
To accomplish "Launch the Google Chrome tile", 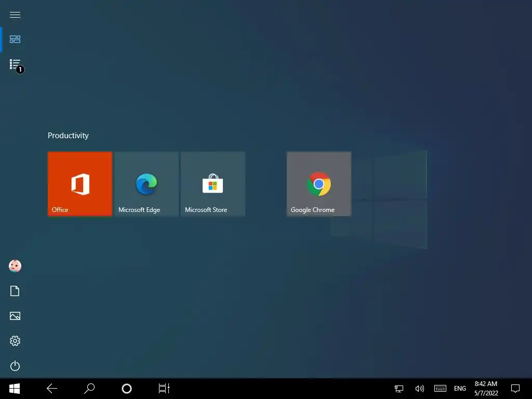I will pos(319,184).
